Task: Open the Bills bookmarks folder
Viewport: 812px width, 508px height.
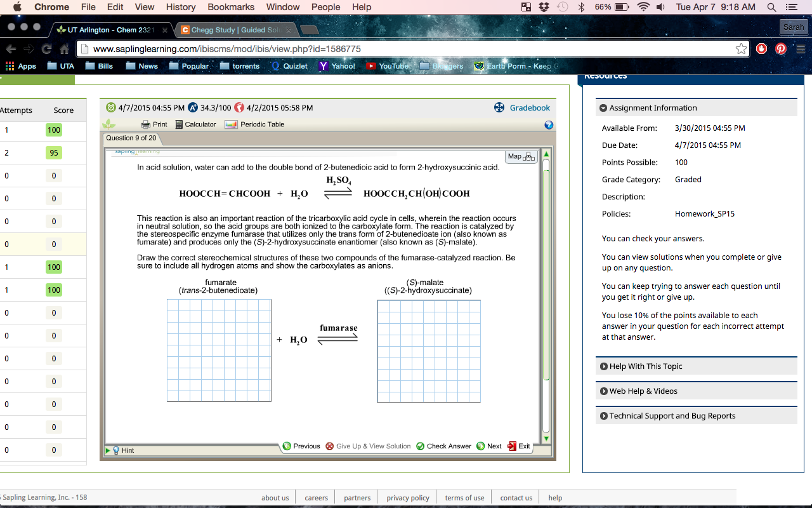Action: [99, 66]
